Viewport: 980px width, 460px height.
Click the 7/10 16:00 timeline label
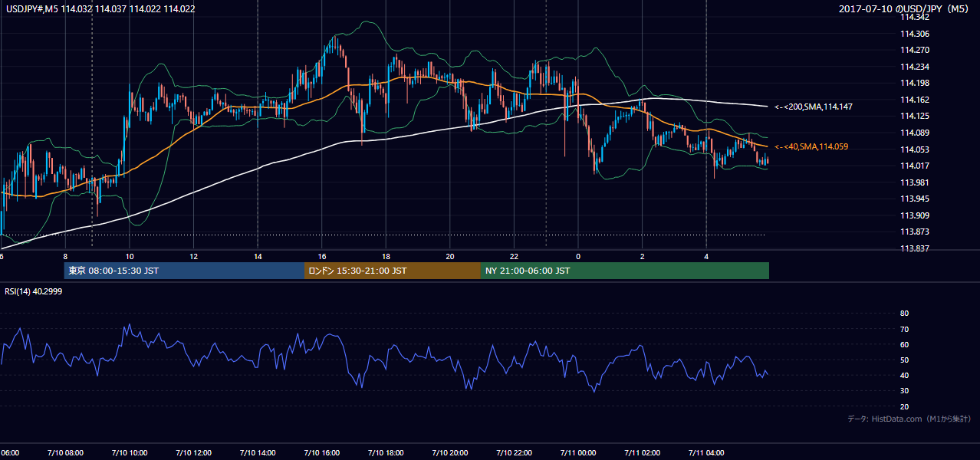click(x=321, y=453)
